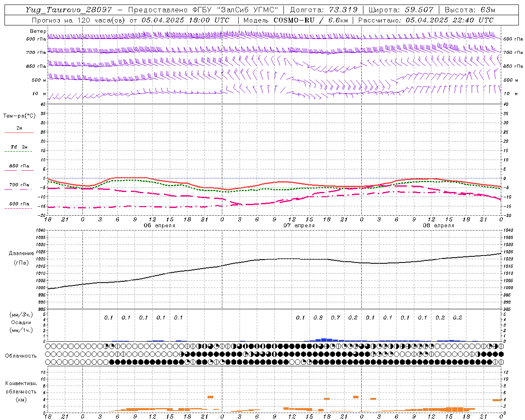The width and height of the screenshot is (525, 420).
Task: Click the station title Yug_Taurovo_28097
Action: [68, 10]
